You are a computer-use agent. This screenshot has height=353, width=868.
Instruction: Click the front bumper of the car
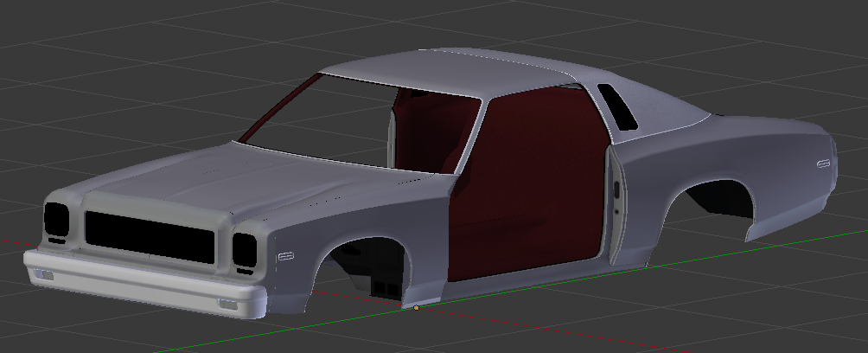[145, 285]
